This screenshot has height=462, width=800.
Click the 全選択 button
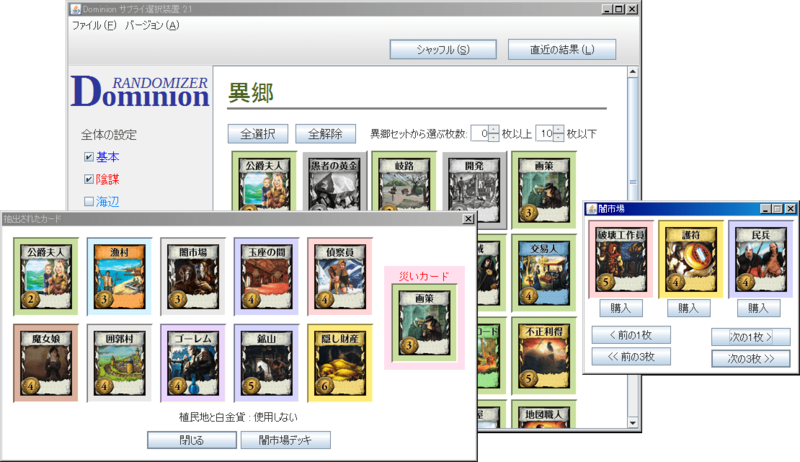(x=258, y=134)
